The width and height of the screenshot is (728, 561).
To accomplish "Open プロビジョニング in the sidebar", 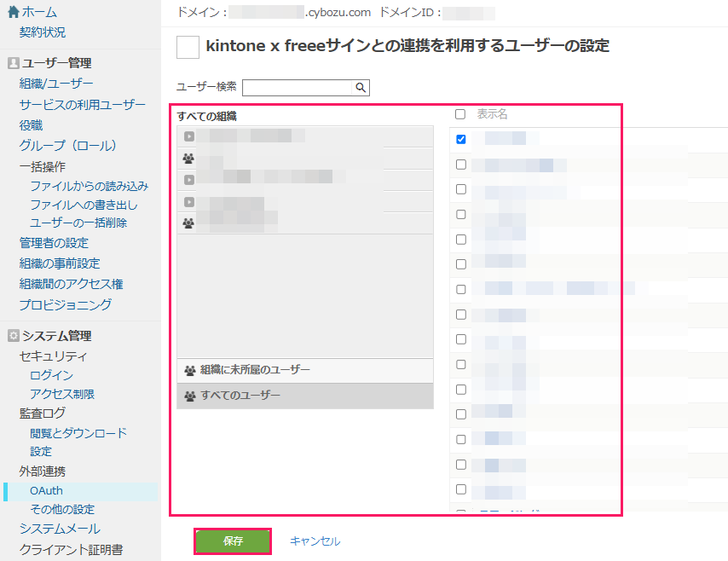I will coord(66,304).
